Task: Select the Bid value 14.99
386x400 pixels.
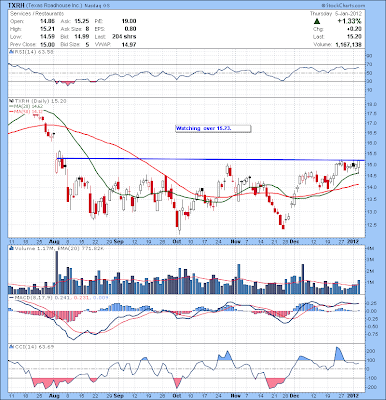Action: pyautogui.click(x=82, y=37)
